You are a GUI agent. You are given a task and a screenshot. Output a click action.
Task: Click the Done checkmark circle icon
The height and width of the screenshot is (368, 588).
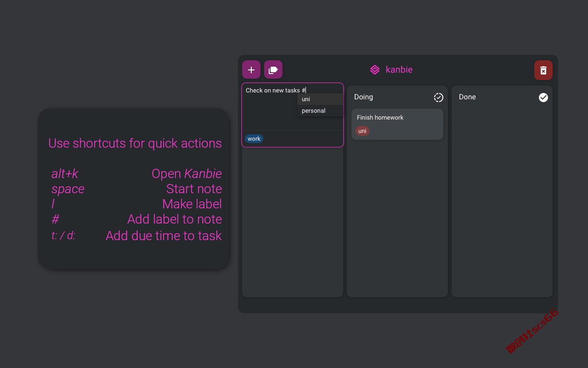click(543, 98)
